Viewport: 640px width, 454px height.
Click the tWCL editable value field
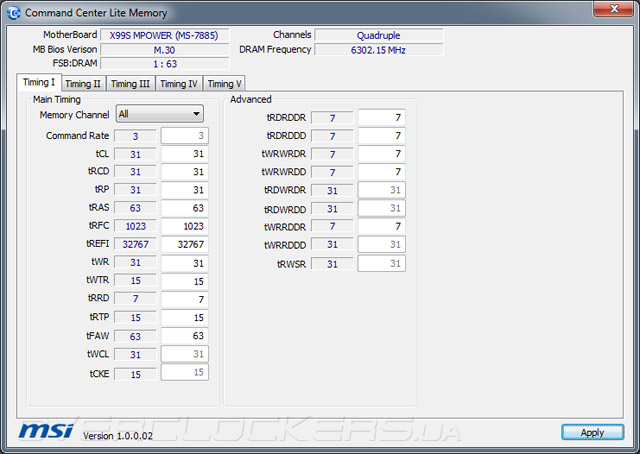click(x=184, y=354)
